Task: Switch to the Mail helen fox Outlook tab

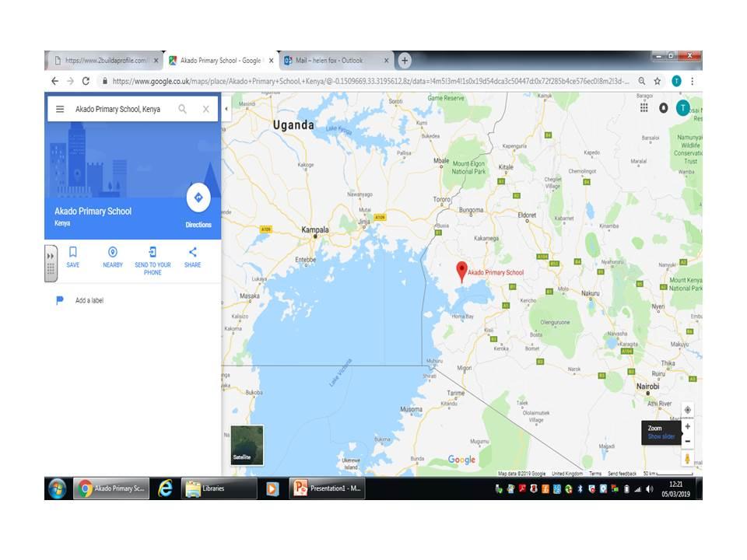Action: coord(336,61)
